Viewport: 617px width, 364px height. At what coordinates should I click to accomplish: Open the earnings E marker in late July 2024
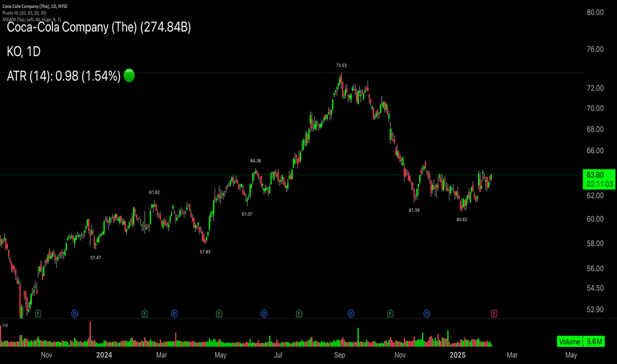pyautogui.click(x=299, y=314)
